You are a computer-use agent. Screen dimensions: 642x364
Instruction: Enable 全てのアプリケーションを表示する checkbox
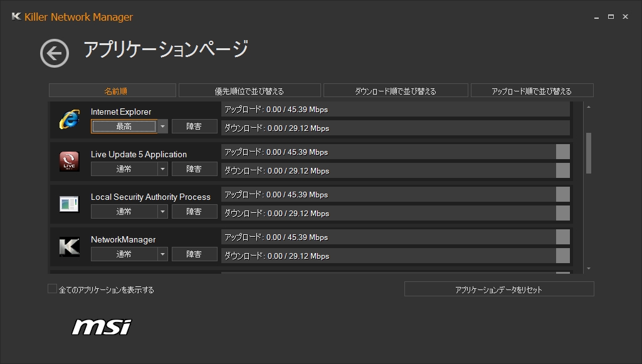53,289
